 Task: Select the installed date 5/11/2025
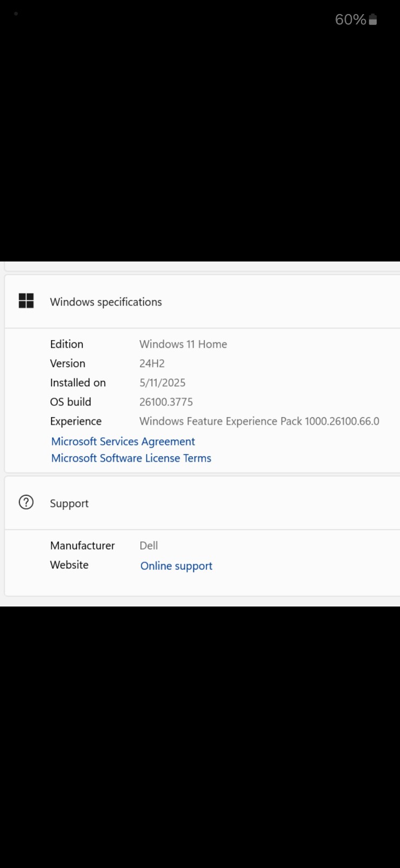coord(163,382)
